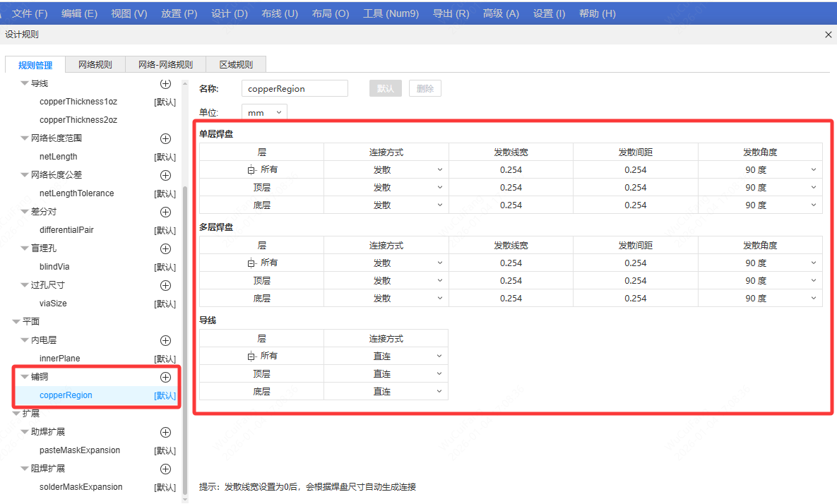Collapse the 平面 section in the tree
This screenshot has width=837, height=504.
click(16, 322)
